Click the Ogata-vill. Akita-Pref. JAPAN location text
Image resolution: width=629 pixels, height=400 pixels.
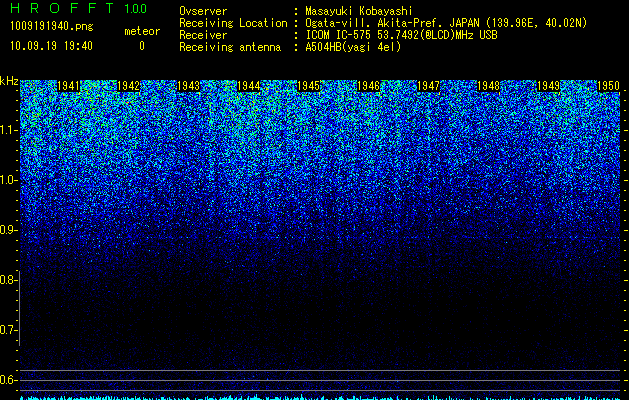pyautogui.click(x=446, y=23)
